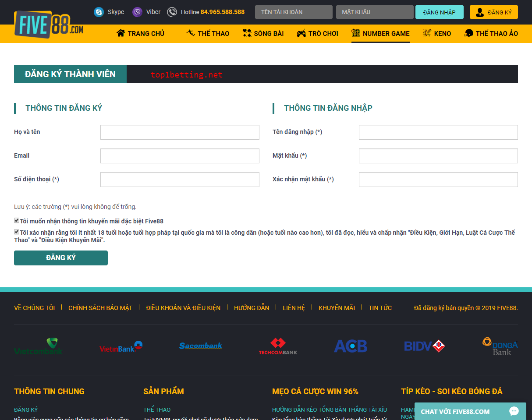Focus the Mật khẩu (*) registration field

coord(438,156)
